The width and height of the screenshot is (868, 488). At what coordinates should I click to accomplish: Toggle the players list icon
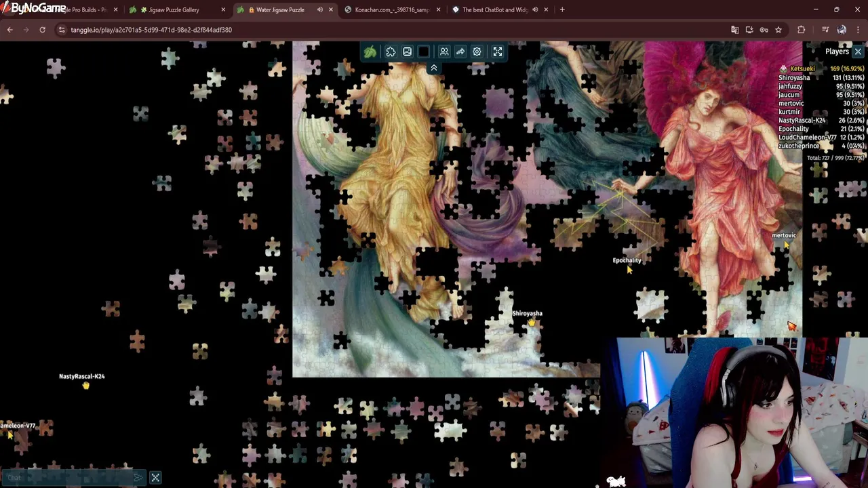(x=444, y=52)
